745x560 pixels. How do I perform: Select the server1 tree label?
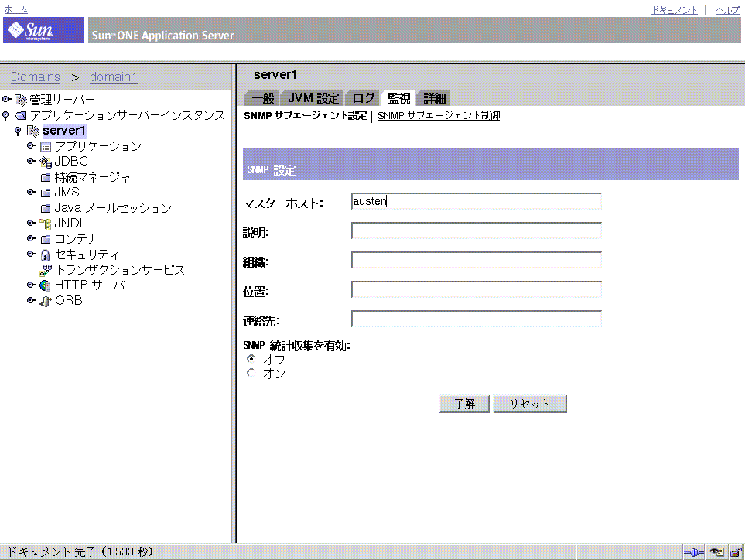coord(63,131)
